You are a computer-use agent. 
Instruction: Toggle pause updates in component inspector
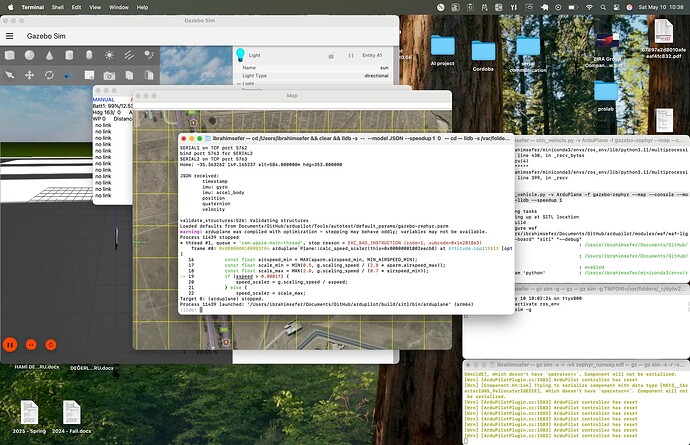[x=351, y=55]
